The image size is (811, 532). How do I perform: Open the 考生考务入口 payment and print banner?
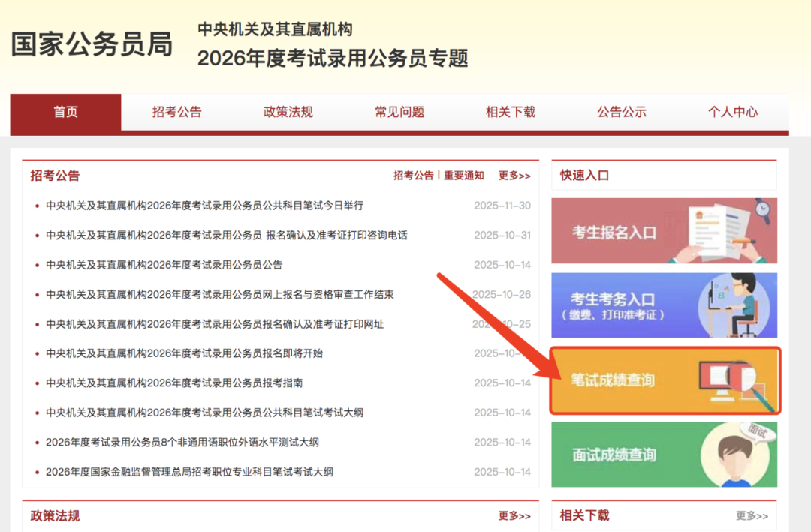[x=664, y=305]
